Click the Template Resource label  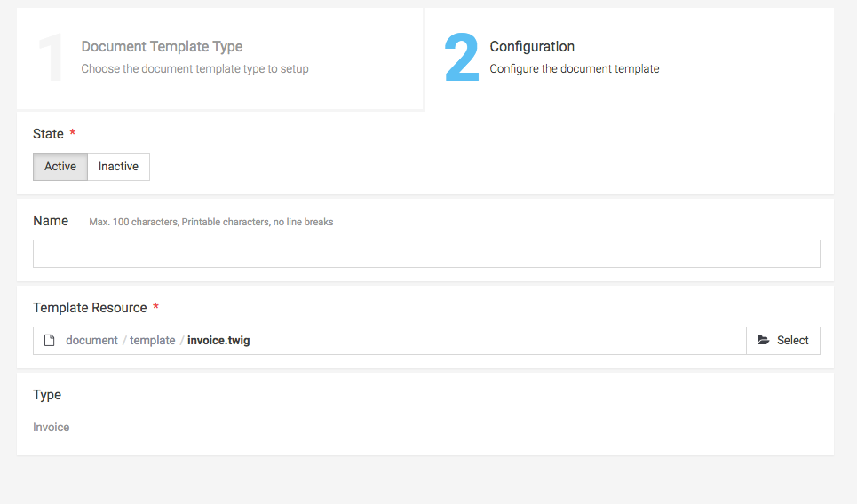(x=90, y=308)
